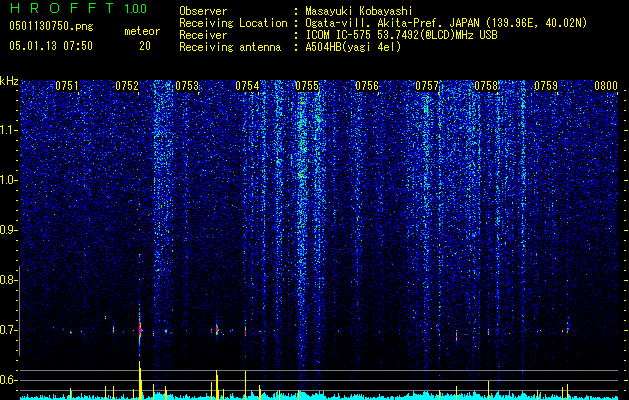Click the 0753 time marker

[x=187, y=86]
